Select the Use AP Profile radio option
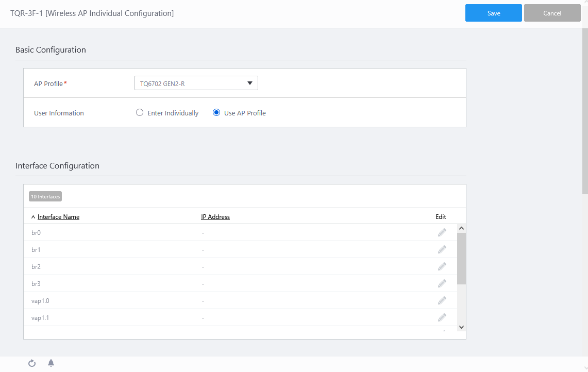 click(216, 113)
